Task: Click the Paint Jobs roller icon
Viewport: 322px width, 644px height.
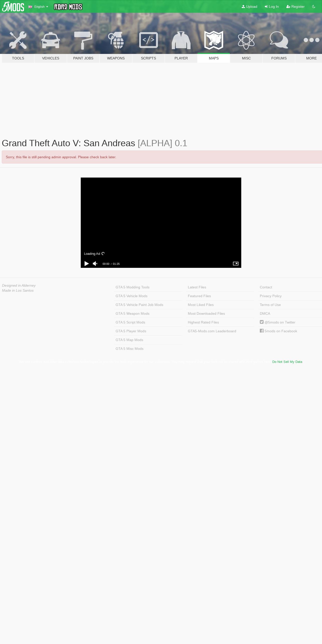Action: (83, 40)
